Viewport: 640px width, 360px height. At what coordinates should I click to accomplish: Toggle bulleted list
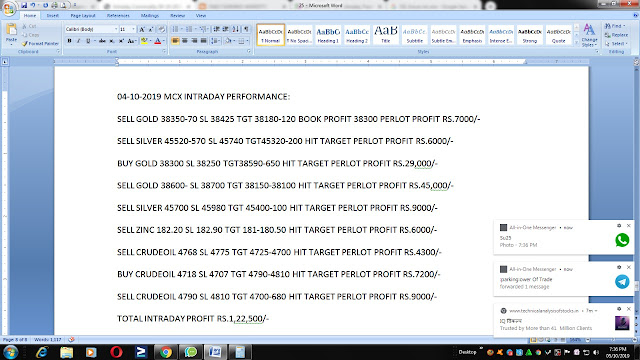pos(175,29)
